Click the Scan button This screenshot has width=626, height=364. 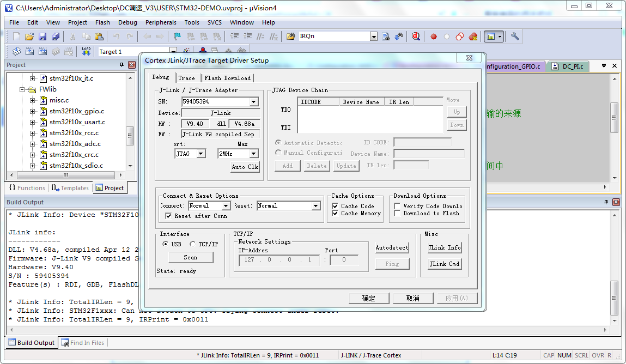pos(191,257)
